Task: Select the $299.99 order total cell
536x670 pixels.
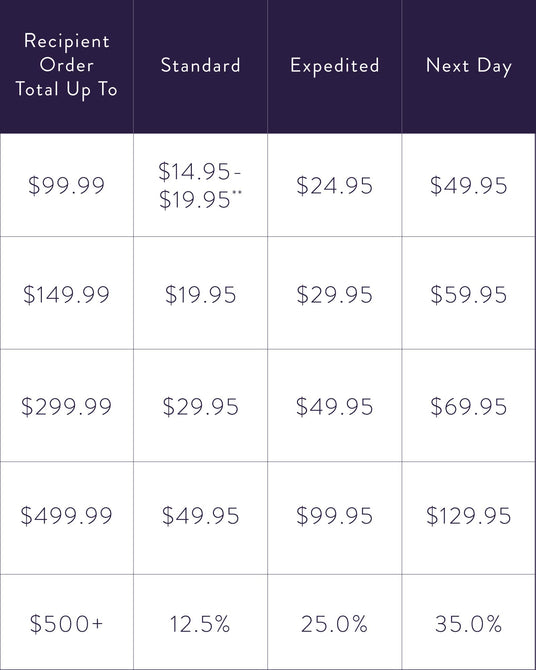Action: [66, 406]
